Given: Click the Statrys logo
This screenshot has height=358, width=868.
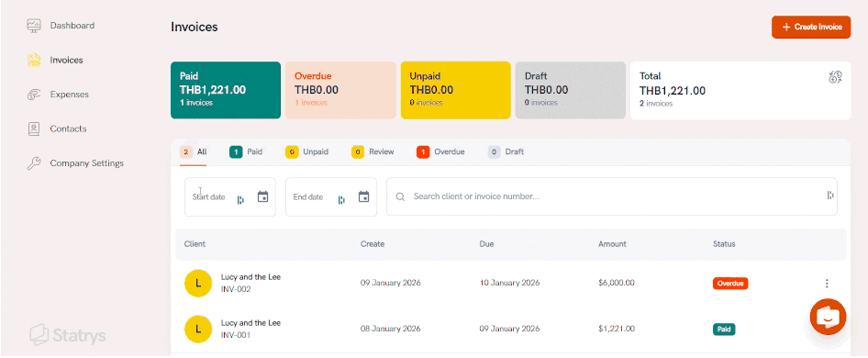Looking at the screenshot, I should pos(68,335).
